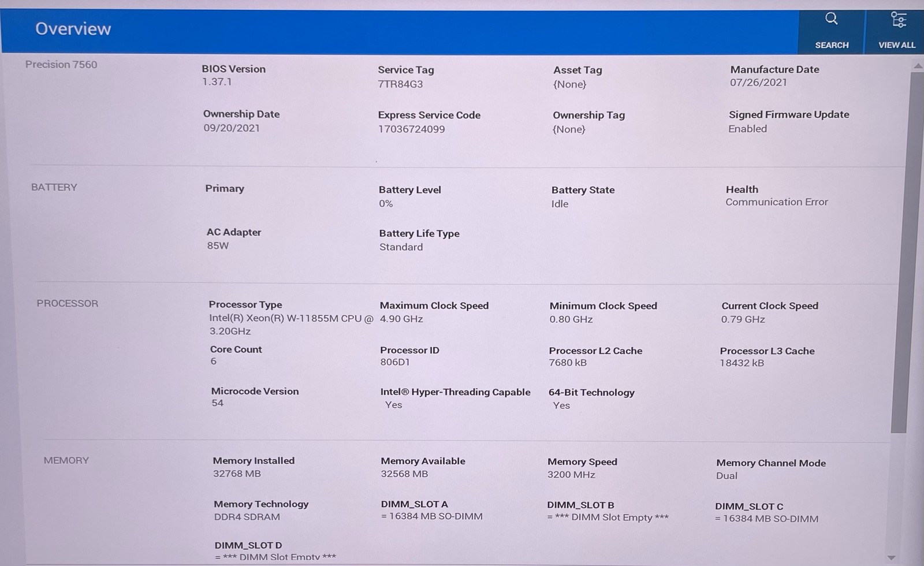
Task: Select the AC Adapter 85W value
Action: coord(218,245)
